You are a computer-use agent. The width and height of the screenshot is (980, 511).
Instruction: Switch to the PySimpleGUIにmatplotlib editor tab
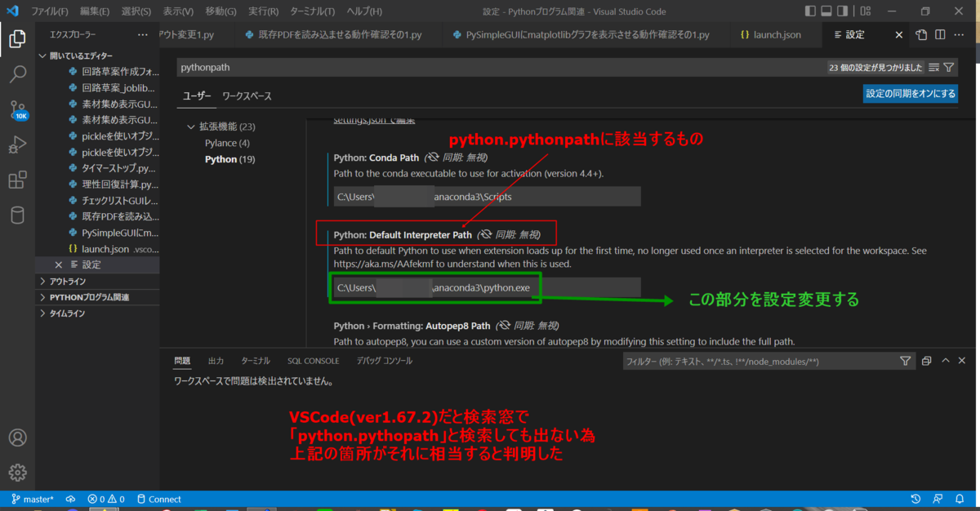[x=586, y=35]
